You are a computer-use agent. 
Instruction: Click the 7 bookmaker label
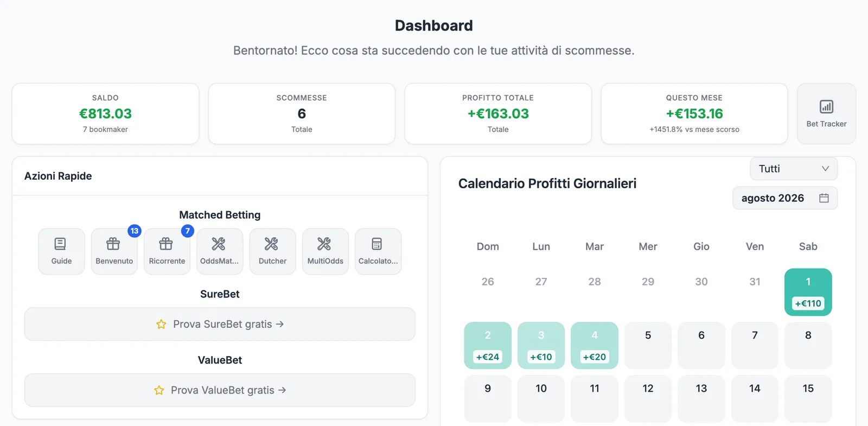pos(105,129)
